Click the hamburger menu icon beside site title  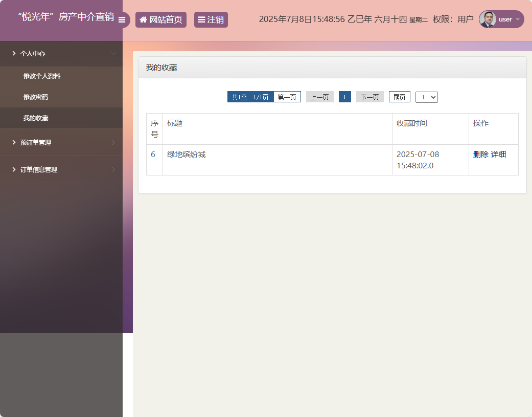tap(122, 20)
